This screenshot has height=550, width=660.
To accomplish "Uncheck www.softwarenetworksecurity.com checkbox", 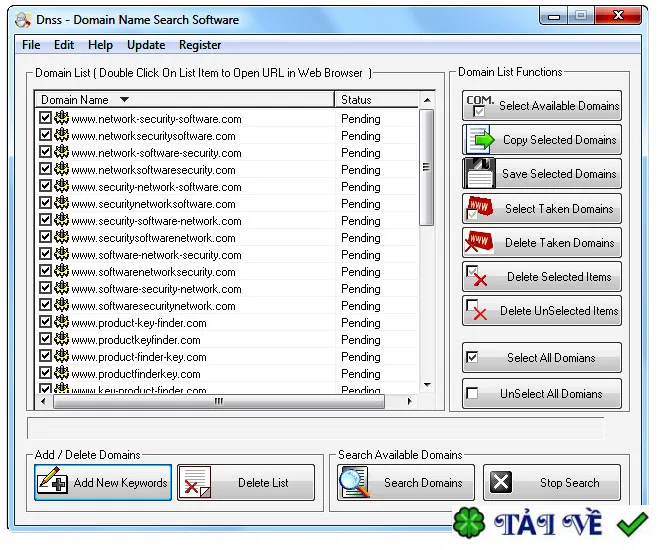I will 45,271.
